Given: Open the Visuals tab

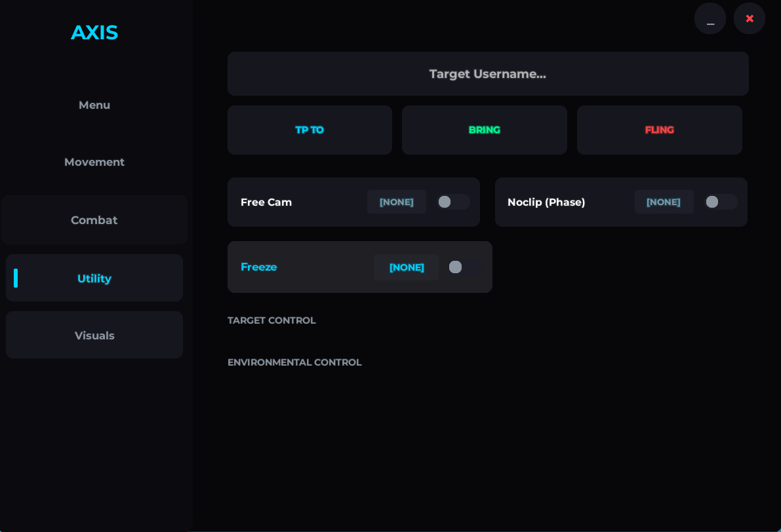Looking at the screenshot, I should (94, 335).
